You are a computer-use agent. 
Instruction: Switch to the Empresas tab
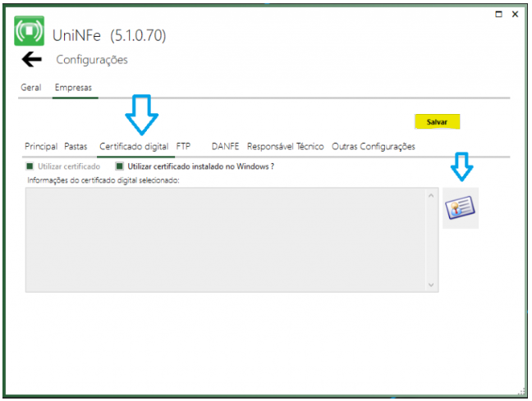(73, 88)
